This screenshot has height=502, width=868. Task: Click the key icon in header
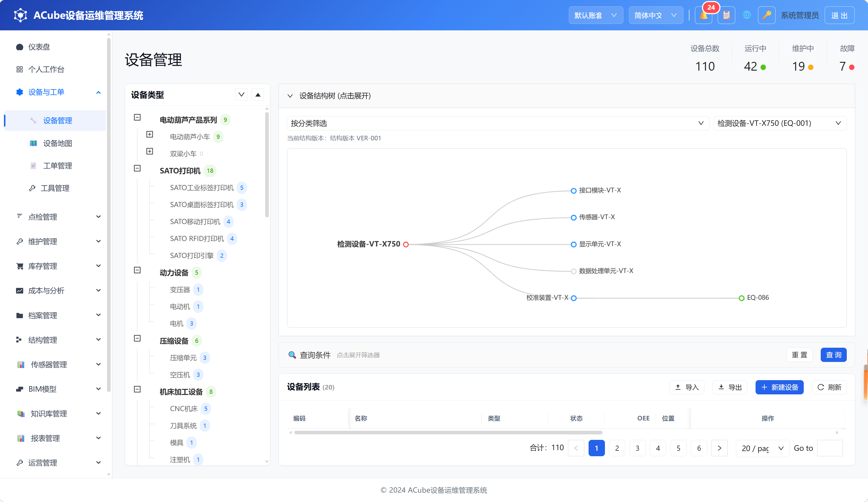[x=766, y=15]
